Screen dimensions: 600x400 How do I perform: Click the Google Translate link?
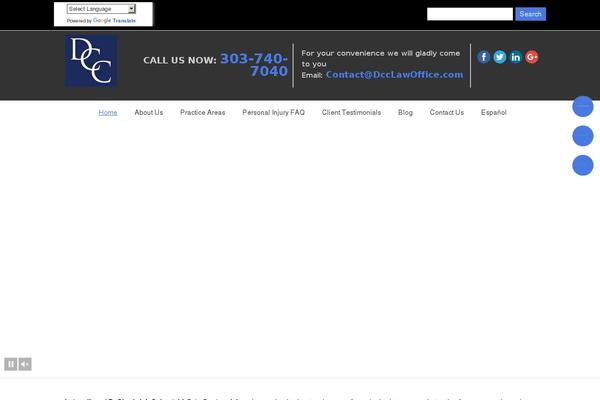point(114,21)
